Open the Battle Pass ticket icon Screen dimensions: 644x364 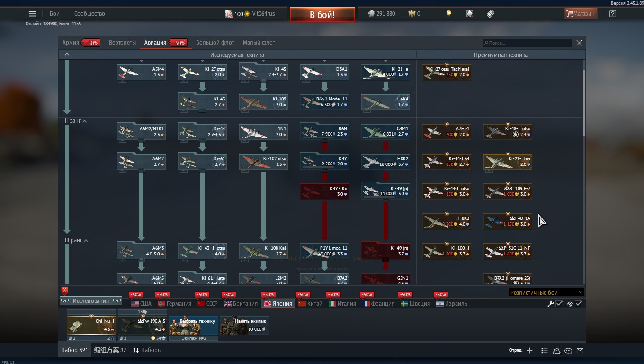pos(491,14)
